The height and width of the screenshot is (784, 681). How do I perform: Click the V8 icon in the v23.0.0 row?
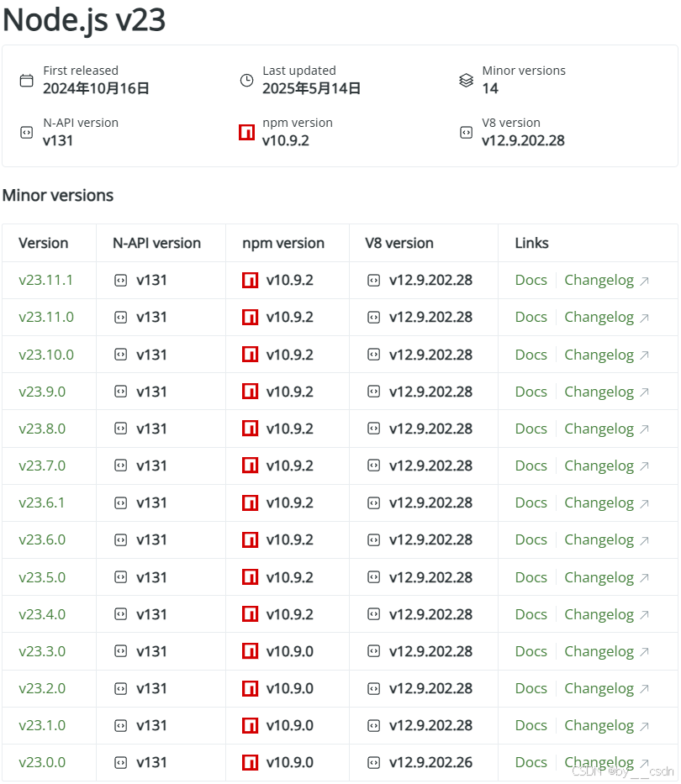coord(374,762)
